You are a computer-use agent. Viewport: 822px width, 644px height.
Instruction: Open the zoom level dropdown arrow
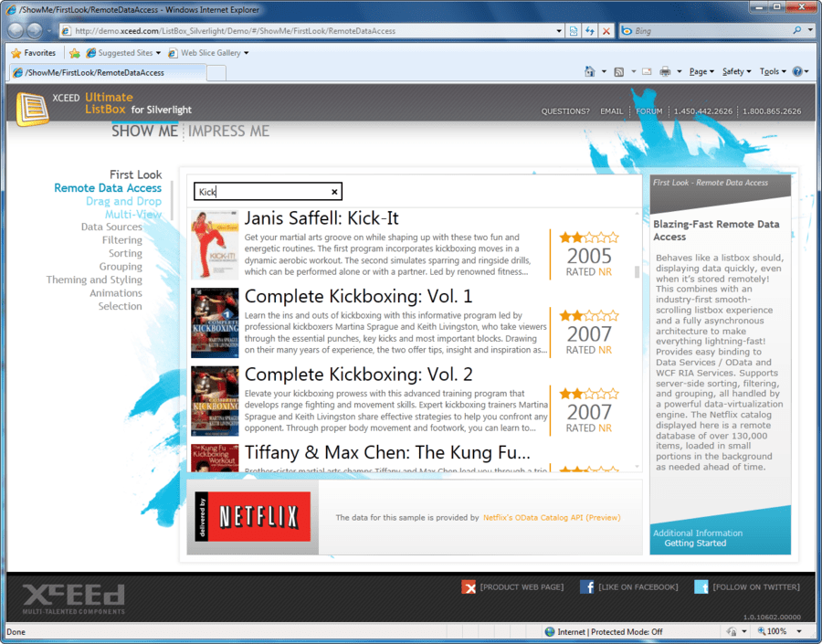799,632
